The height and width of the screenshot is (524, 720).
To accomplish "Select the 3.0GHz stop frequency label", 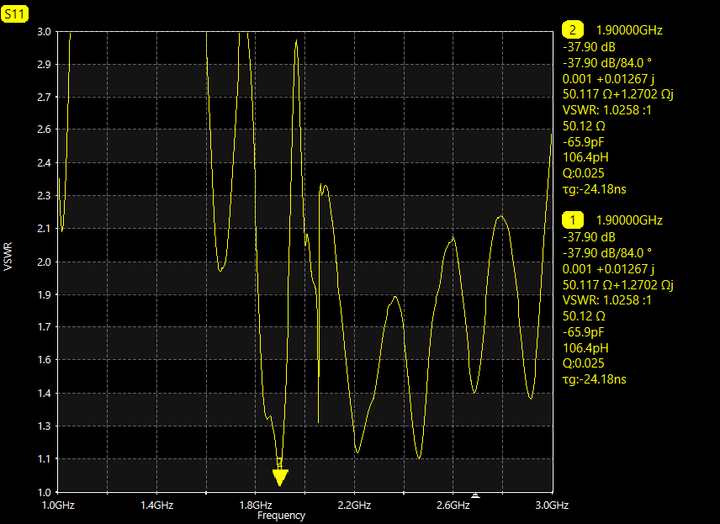I will [x=552, y=506].
